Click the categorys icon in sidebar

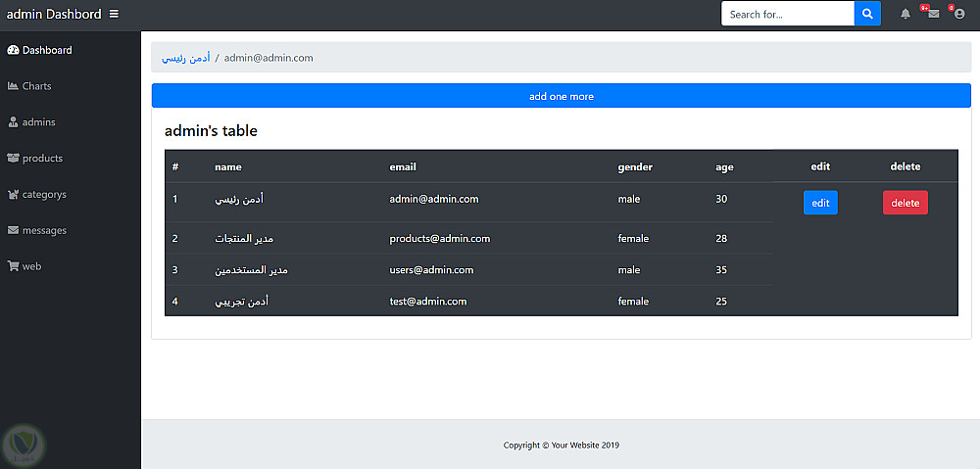tap(13, 194)
